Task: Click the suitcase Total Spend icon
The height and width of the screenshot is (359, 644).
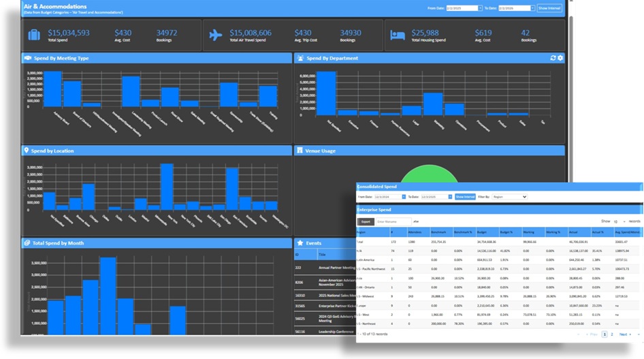Action: click(34, 35)
